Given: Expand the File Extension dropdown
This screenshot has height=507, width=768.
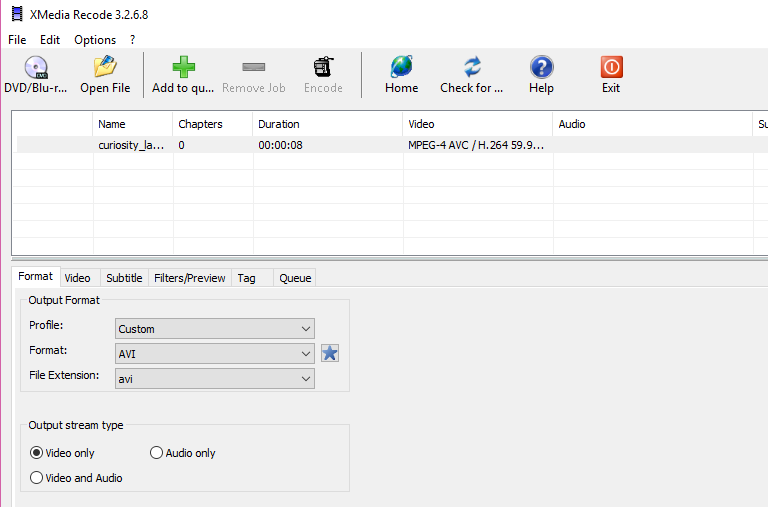Looking at the screenshot, I should (215, 379).
